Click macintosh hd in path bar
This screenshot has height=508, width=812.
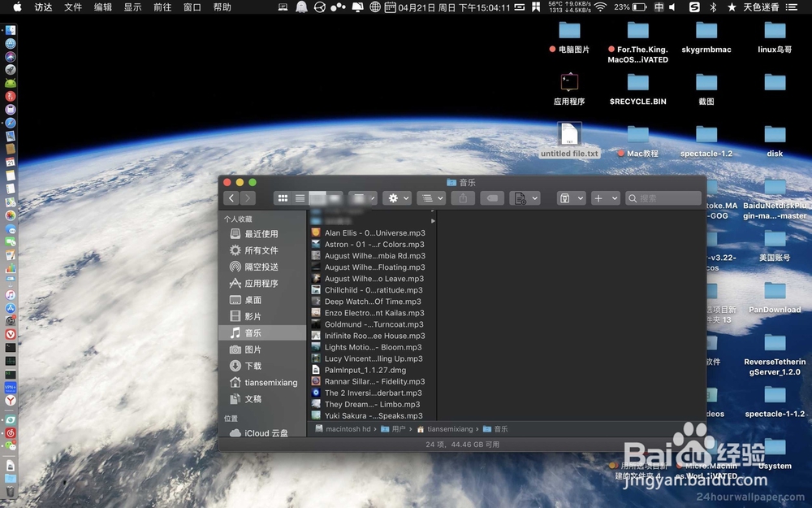click(x=343, y=428)
